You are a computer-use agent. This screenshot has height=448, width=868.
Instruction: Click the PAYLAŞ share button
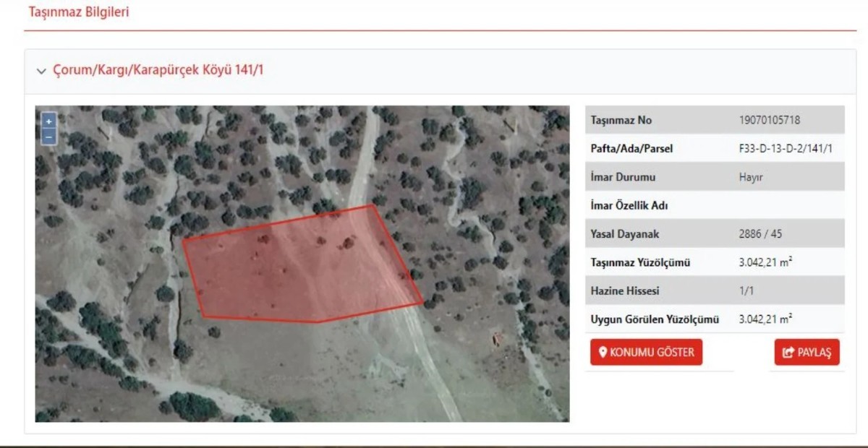point(807,353)
